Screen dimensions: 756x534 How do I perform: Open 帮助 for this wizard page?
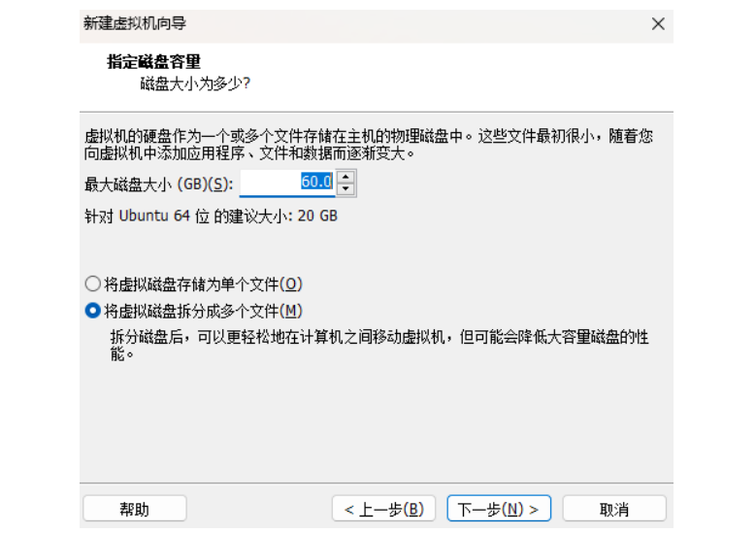tap(135, 509)
